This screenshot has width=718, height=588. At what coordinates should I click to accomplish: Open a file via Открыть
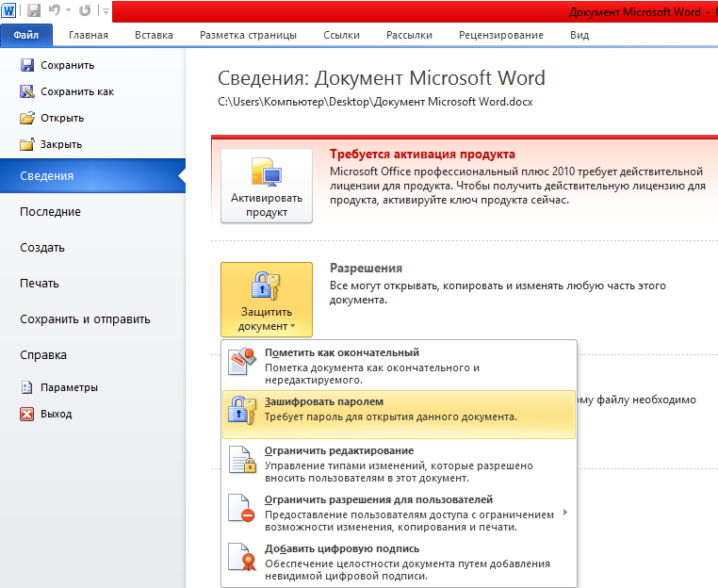(61, 118)
